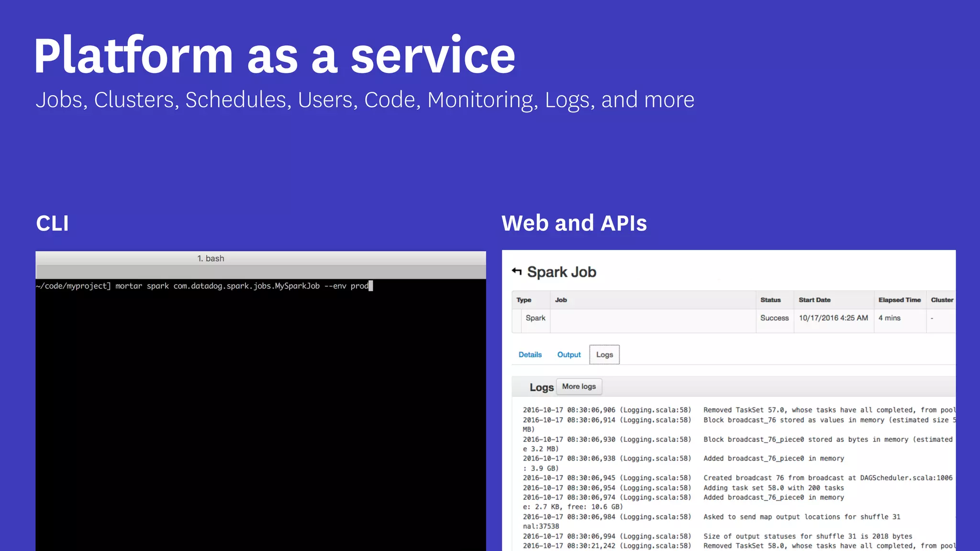Switch to the Output tab
The width and height of the screenshot is (980, 551).
click(569, 354)
